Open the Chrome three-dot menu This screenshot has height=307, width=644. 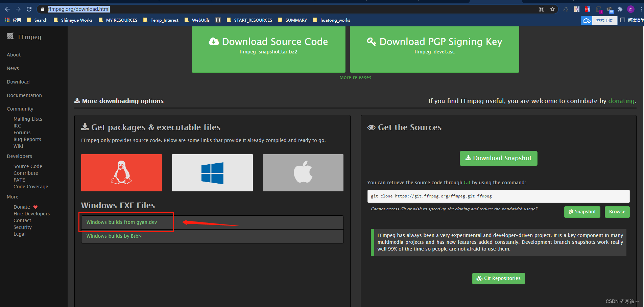coord(641,9)
